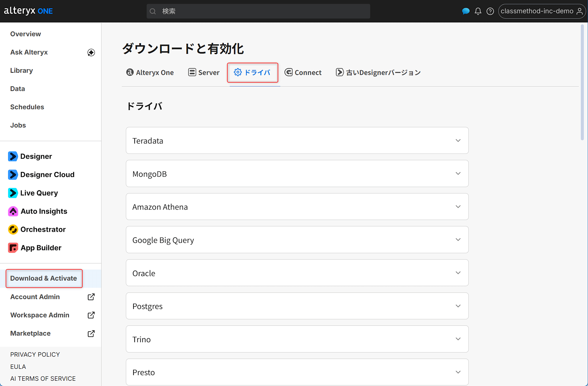The height and width of the screenshot is (386, 588).
Task: Open the user profile icon
Action: click(579, 11)
